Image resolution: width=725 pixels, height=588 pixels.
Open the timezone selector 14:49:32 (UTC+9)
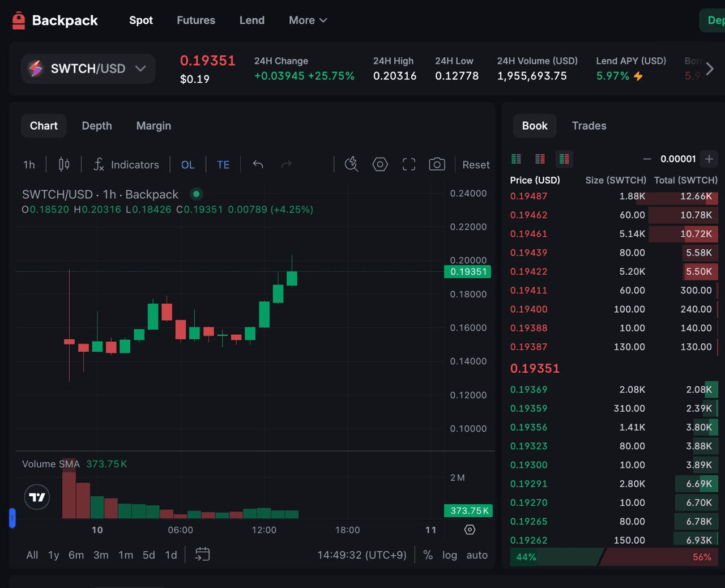[362, 555]
